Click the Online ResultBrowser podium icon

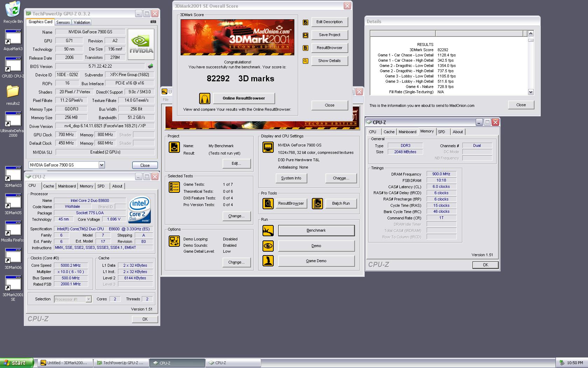point(205,98)
